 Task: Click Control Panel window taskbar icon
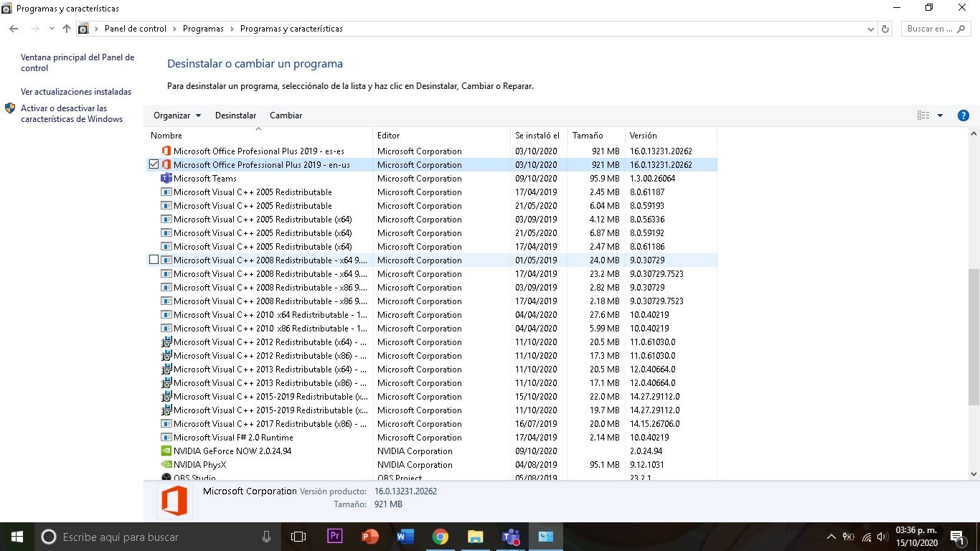pos(546,537)
